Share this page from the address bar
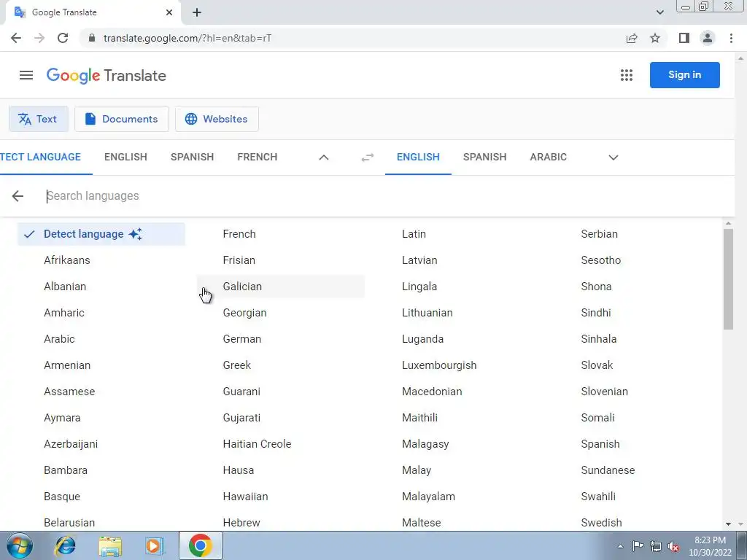This screenshot has height=560, width=747. point(632,38)
